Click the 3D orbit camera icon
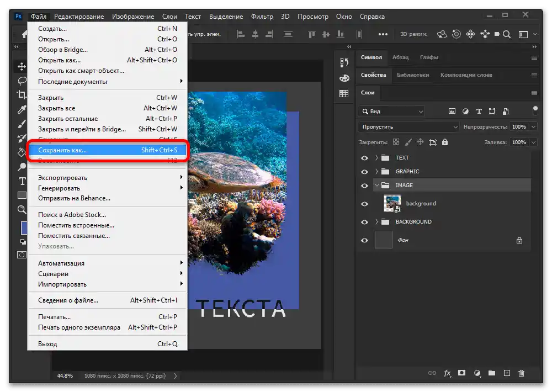The width and height of the screenshot is (552, 392). (x=442, y=34)
